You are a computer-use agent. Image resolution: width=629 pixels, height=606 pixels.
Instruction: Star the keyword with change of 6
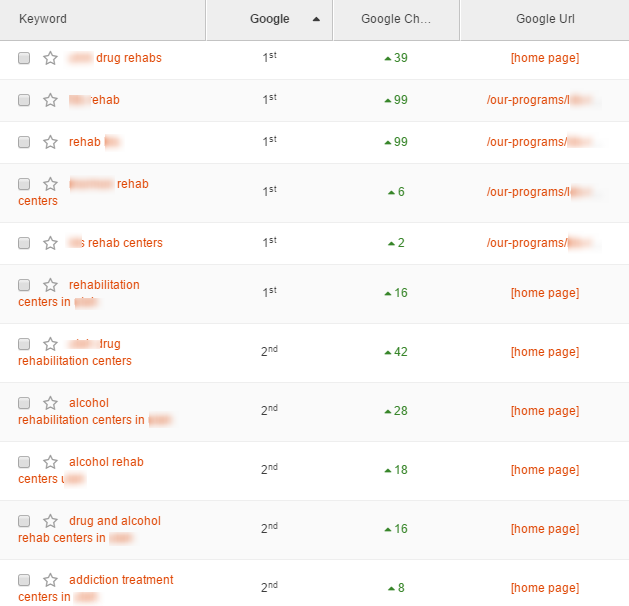[50, 184]
